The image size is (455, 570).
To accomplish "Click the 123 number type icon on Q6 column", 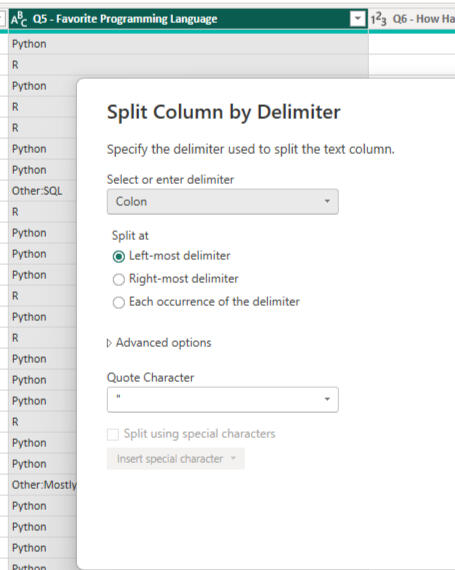I will pyautogui.click(x=379, y=19).
